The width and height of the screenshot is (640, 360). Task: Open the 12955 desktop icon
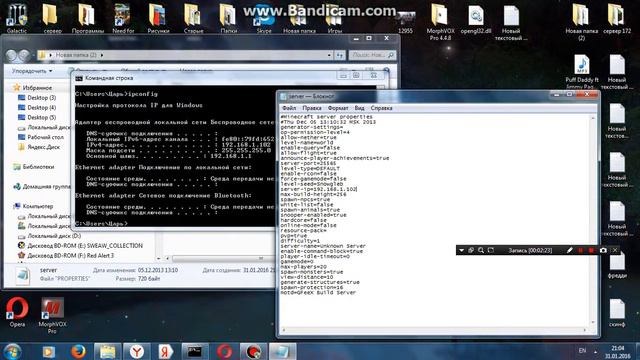pos(405,21)
